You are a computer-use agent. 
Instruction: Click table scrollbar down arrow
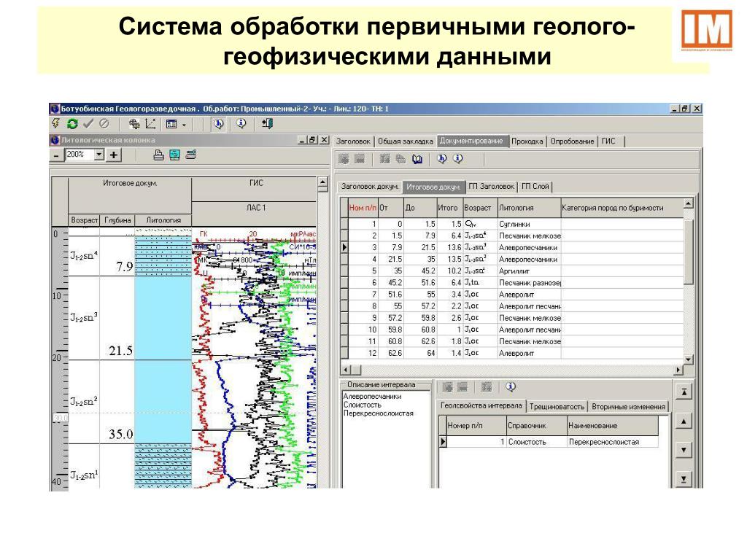[x=688, y=359]
